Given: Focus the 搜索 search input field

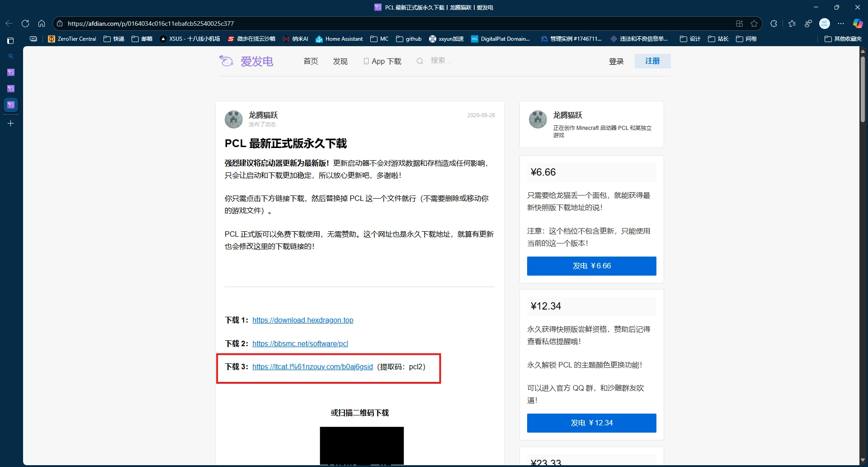Looking at the screenshot, I should click(441, 61).
